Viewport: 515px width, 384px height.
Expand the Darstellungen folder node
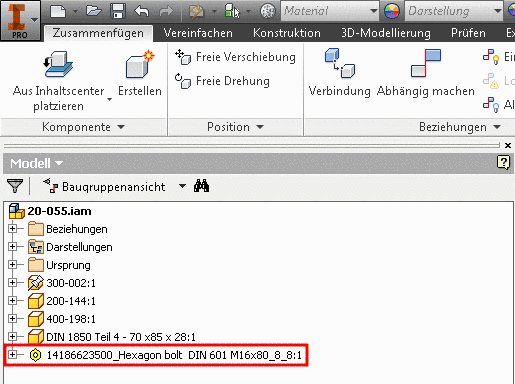pos(12,247)
